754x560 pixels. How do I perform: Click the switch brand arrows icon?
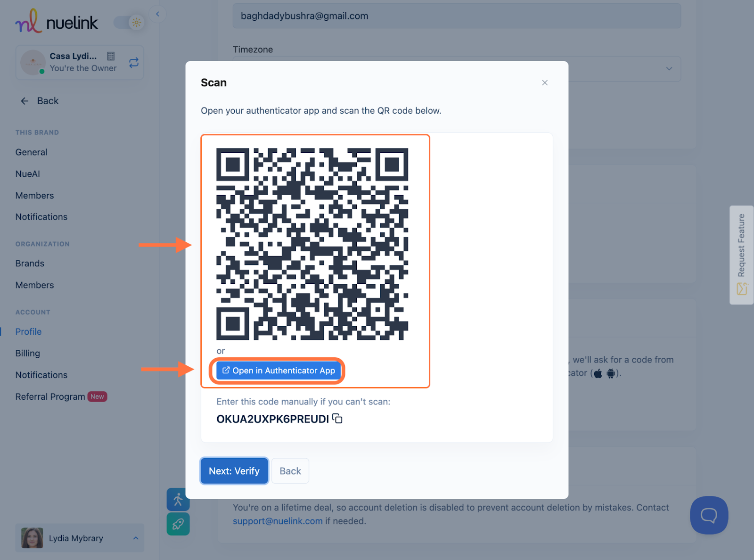134,63
